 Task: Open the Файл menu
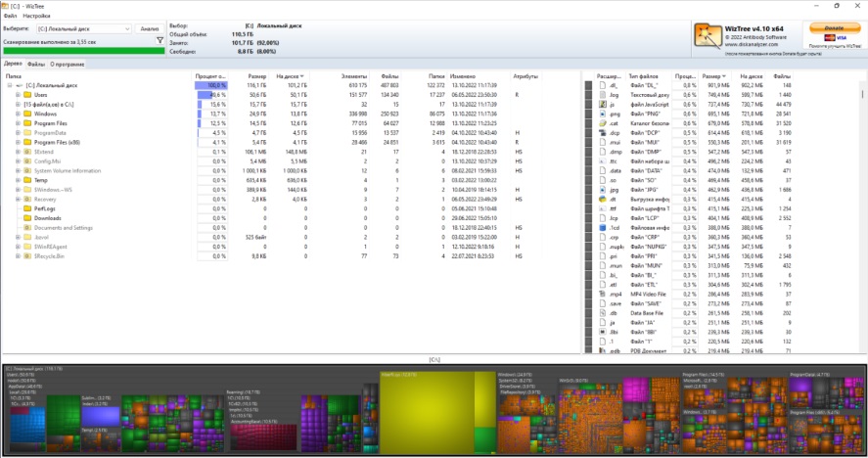point(10,17)
